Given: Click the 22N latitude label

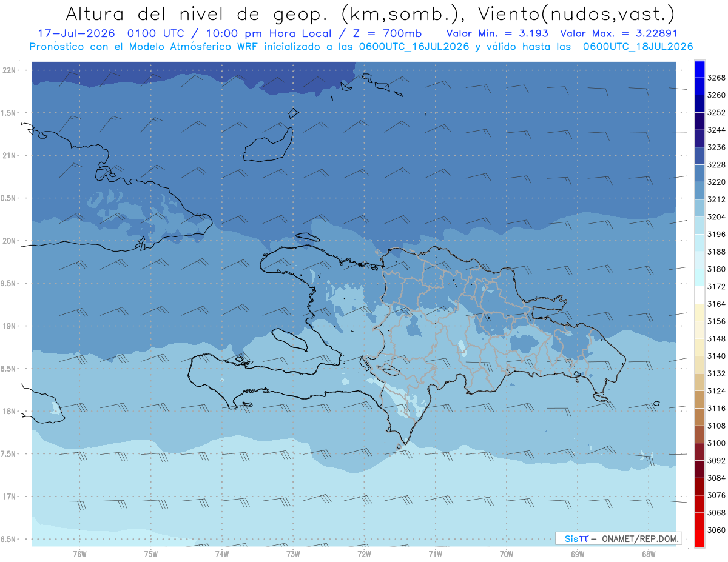Looking at the screenshot, I should (10, 70).
